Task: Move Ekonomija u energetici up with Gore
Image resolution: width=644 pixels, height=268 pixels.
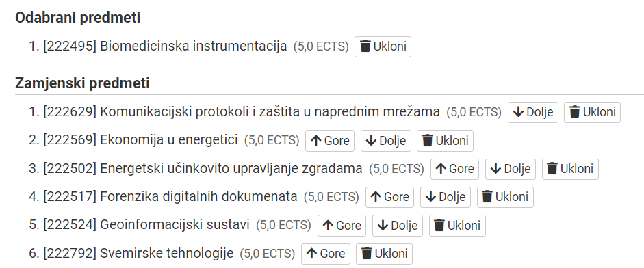Action: click(330, 141)
